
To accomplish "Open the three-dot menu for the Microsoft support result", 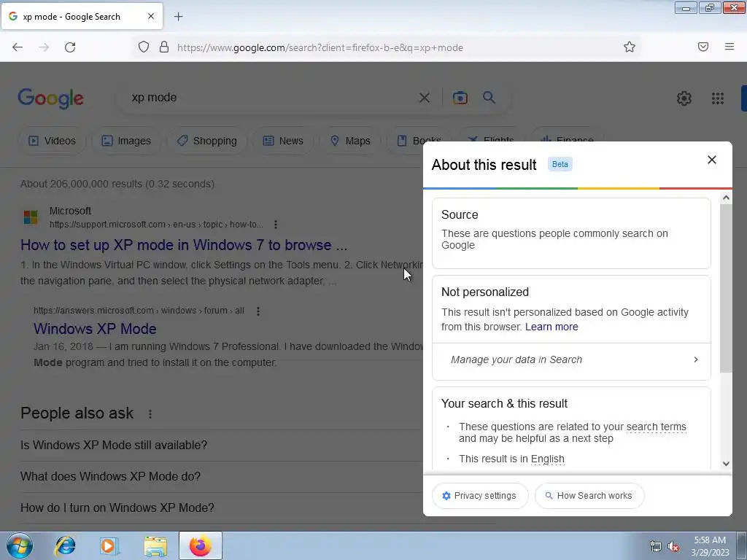I will coord(275,225).
